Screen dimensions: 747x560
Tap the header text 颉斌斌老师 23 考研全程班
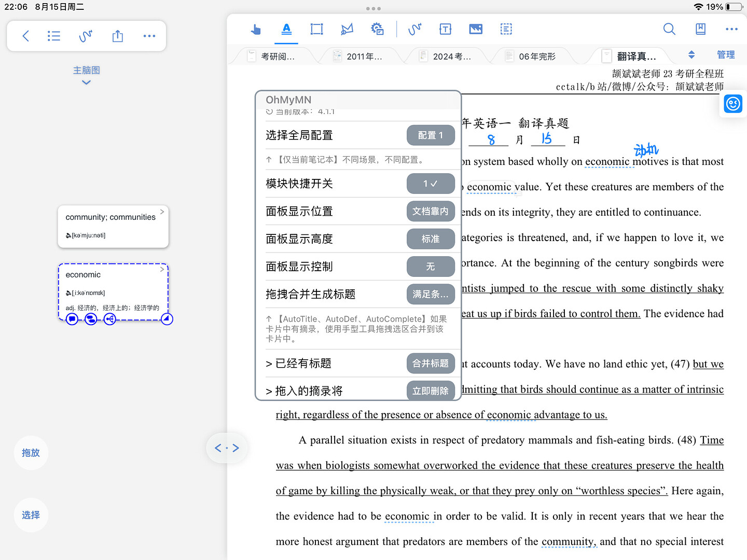(x=668, y=74)
